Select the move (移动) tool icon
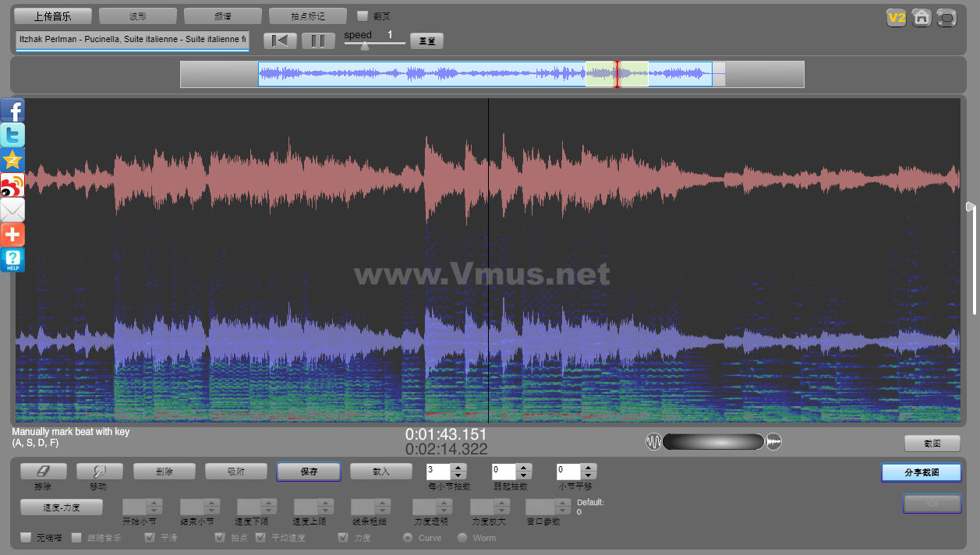 (99, 471)
